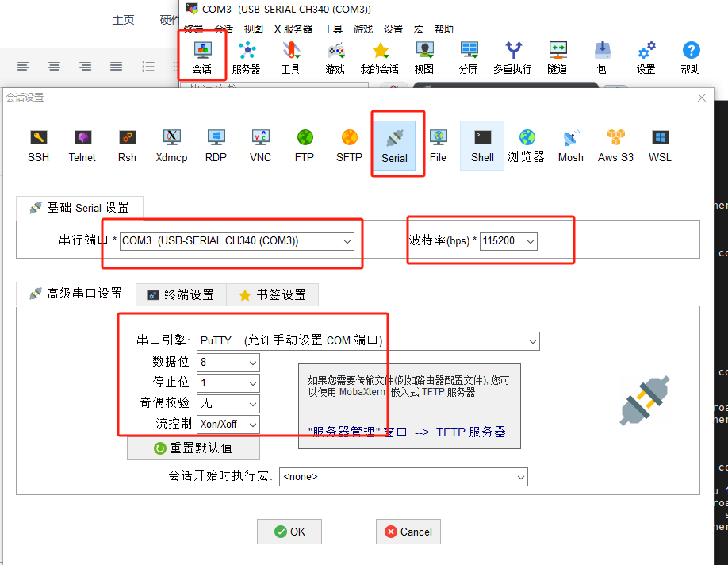This screenshot has height=565, width=728.
Task: Click center align icon in background editor
Action: (x=54, y=67)
